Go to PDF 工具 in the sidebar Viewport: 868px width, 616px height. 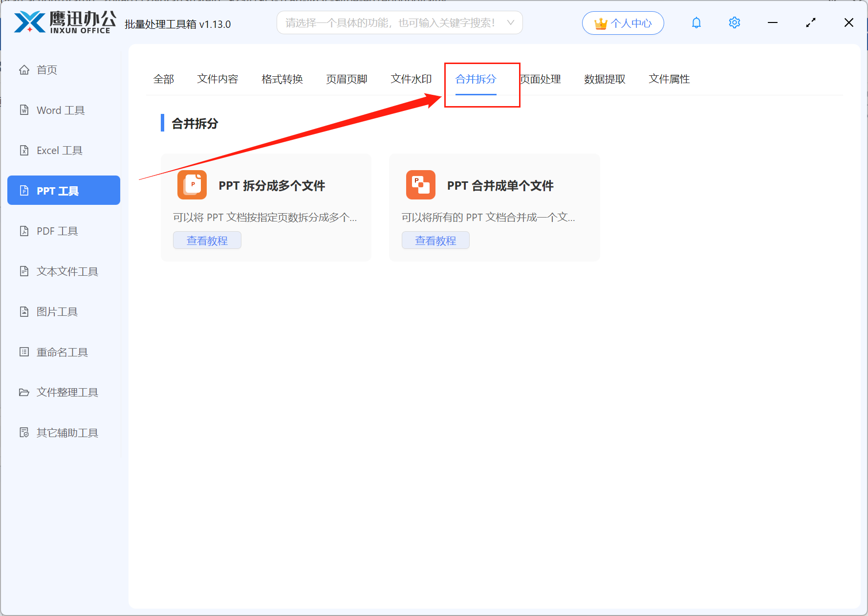pos(57,231)
